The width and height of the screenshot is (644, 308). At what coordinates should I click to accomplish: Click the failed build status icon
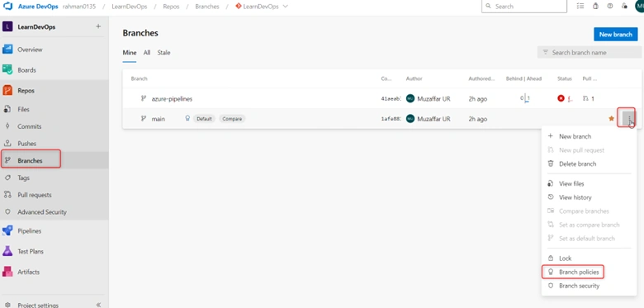pyautogui.click(x=561, y=98)
